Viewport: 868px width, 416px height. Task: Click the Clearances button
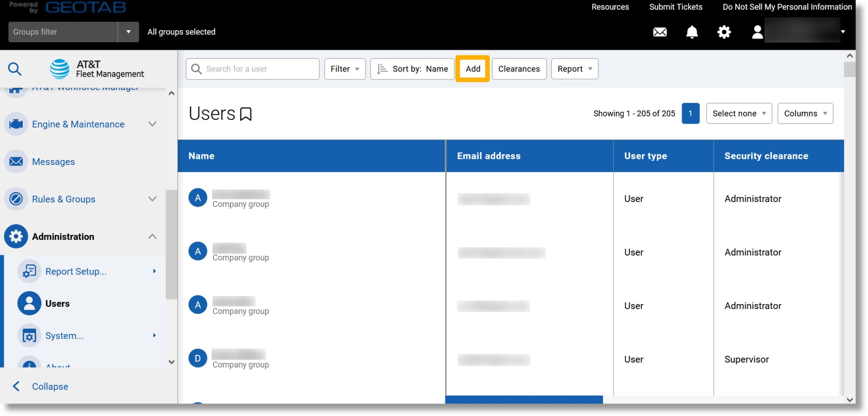click(519, 69)
